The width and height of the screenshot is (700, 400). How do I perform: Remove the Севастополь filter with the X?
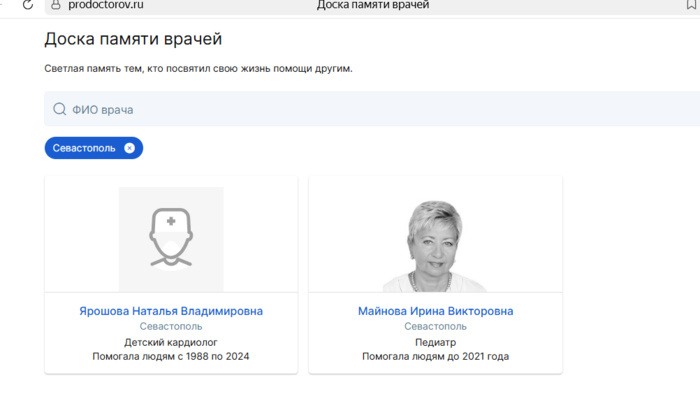point(129,148)
